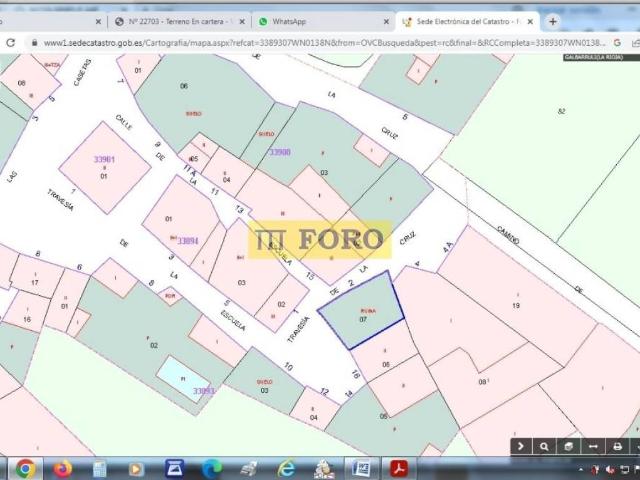Click the CAMINO street label

click(x=508, y=235)
